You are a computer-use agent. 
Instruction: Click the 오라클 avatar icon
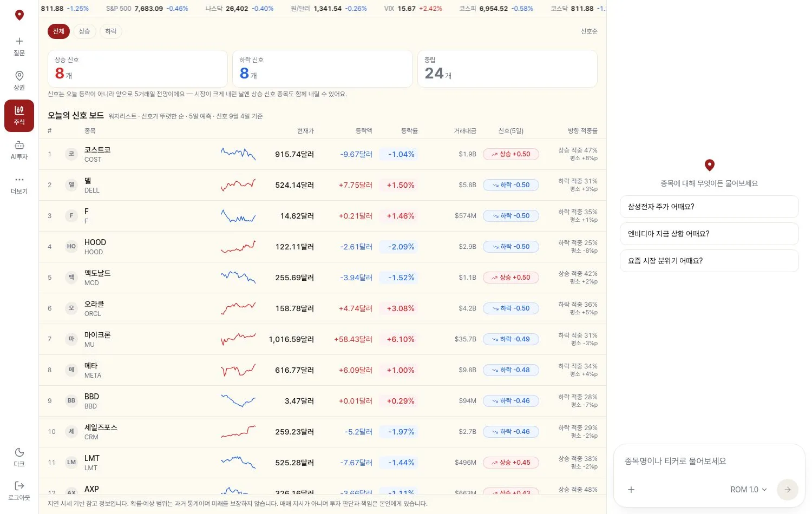(71, 308)
